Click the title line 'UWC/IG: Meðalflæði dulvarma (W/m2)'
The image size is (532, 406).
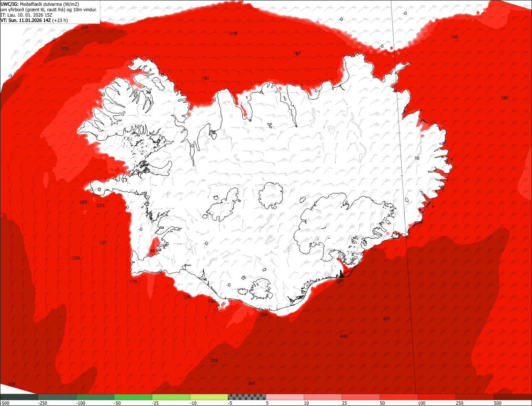tap(39, 4)
